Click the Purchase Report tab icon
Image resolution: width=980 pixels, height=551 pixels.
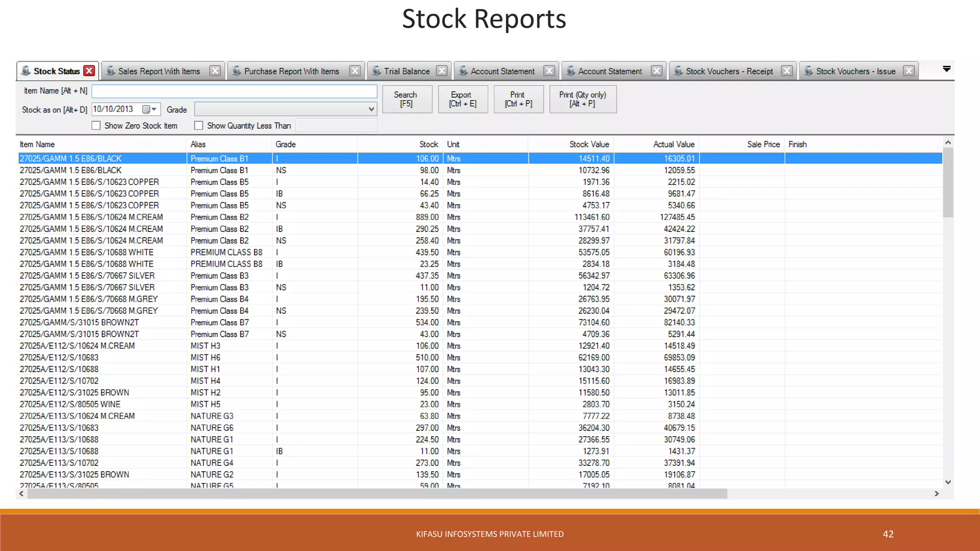tap(236, 71)
